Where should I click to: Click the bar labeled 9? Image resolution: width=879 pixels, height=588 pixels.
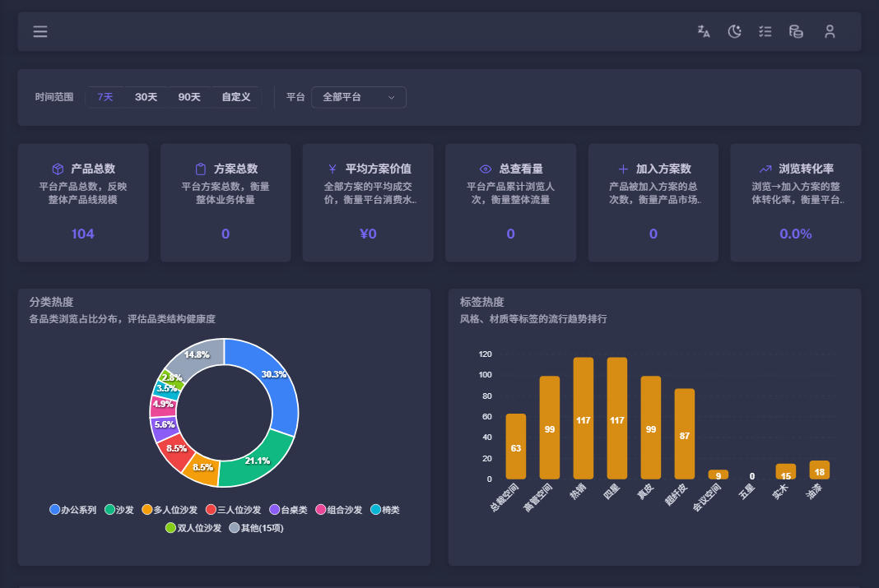719,475
